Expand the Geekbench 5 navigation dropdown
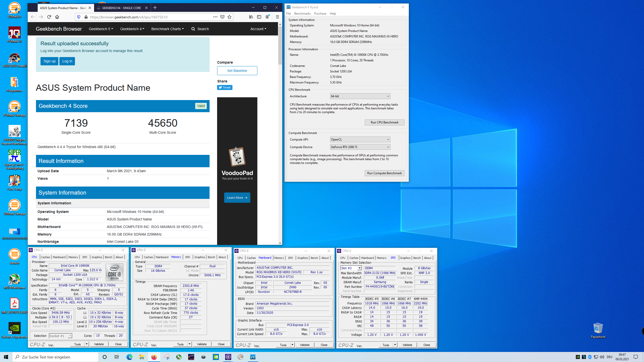 click(x=101, y=29)
